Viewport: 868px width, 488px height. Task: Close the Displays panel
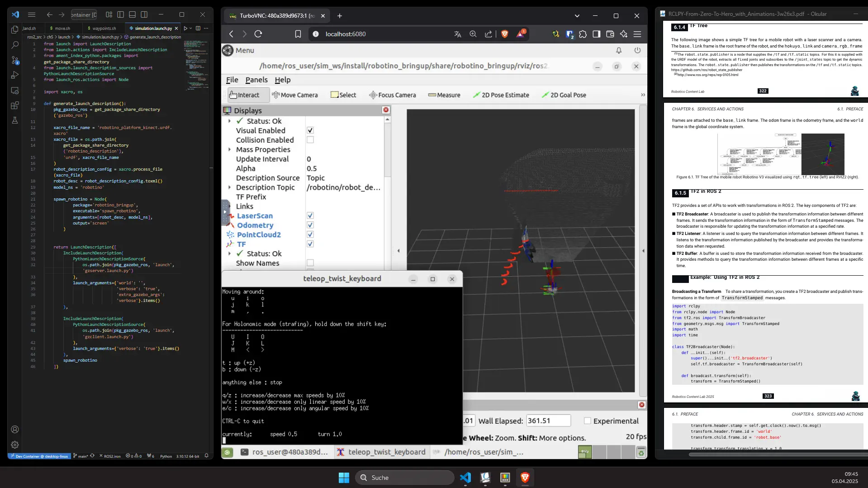click(386, 110)
